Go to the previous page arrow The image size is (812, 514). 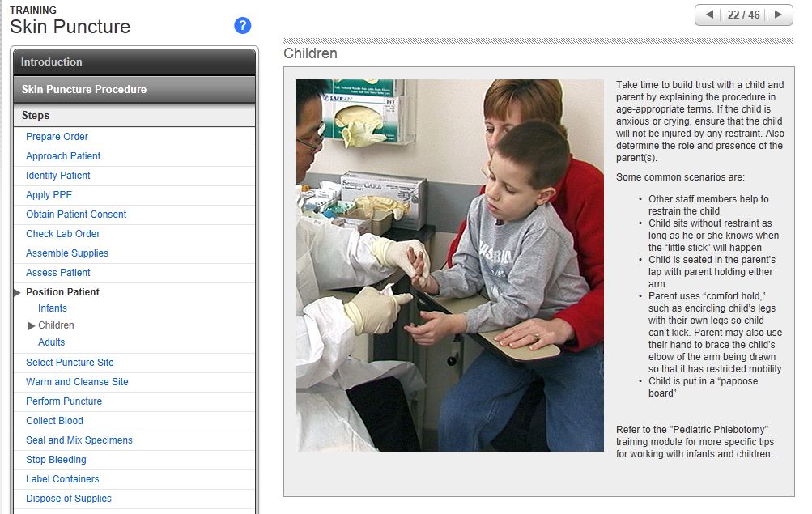coord(710,15)
